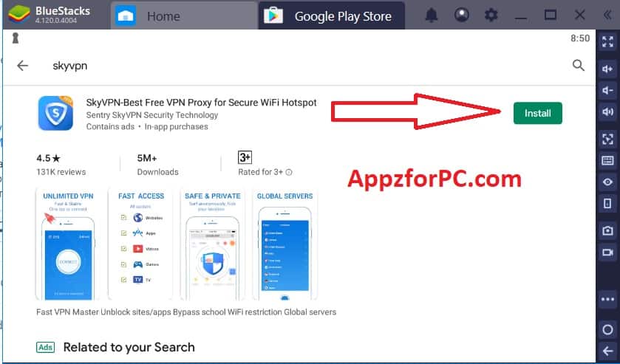The image size is (620, 364).
Task: Click the 131K reviews label
Action: click(61, 172)
